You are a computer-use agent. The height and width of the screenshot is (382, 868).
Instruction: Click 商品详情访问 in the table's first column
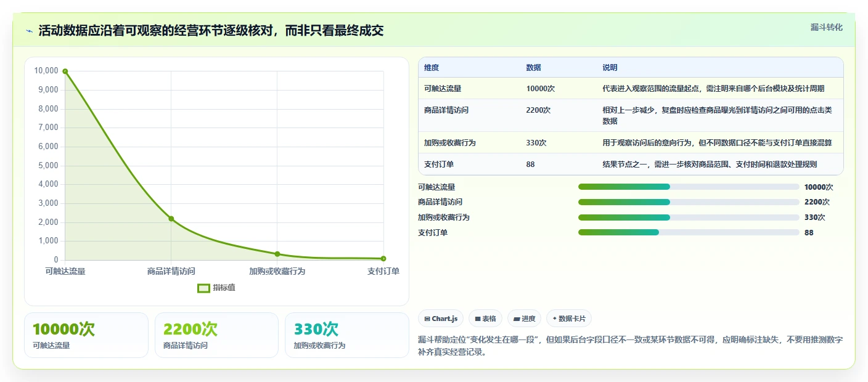coord(446,110)
